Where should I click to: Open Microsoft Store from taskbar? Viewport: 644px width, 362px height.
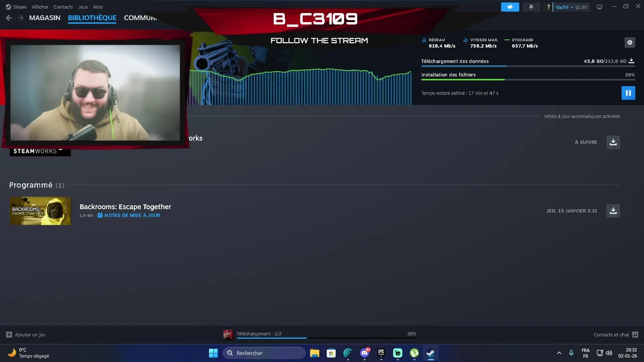(331, 353)
